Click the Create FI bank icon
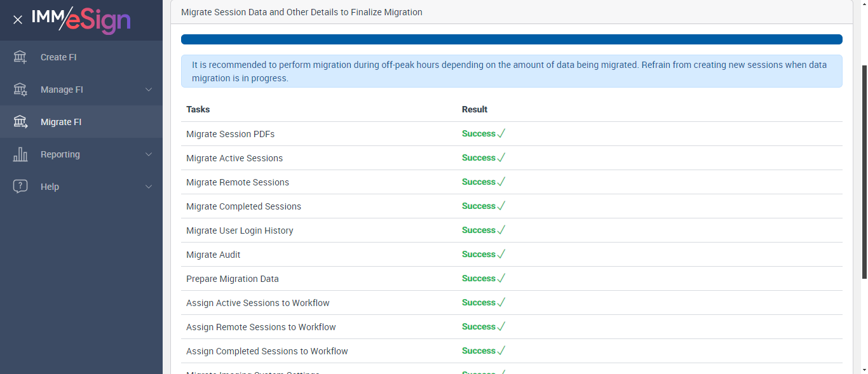 pos(20,57)
